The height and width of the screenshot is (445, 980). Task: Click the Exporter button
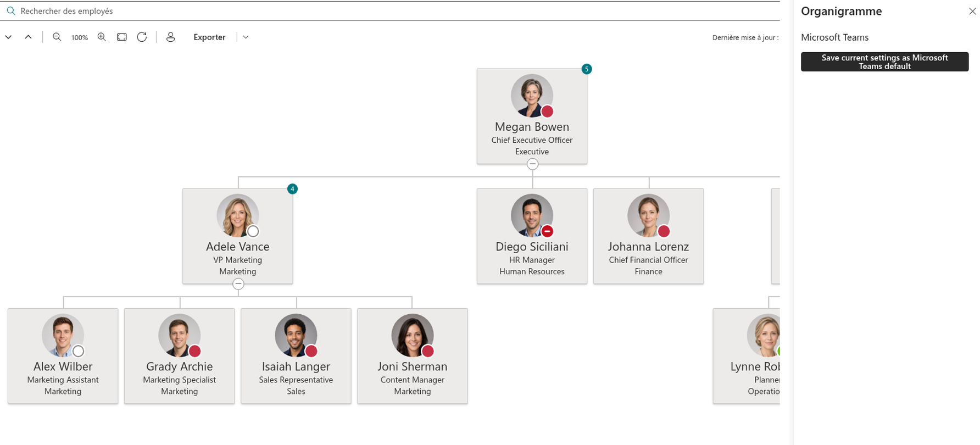[x=209, y=37]
